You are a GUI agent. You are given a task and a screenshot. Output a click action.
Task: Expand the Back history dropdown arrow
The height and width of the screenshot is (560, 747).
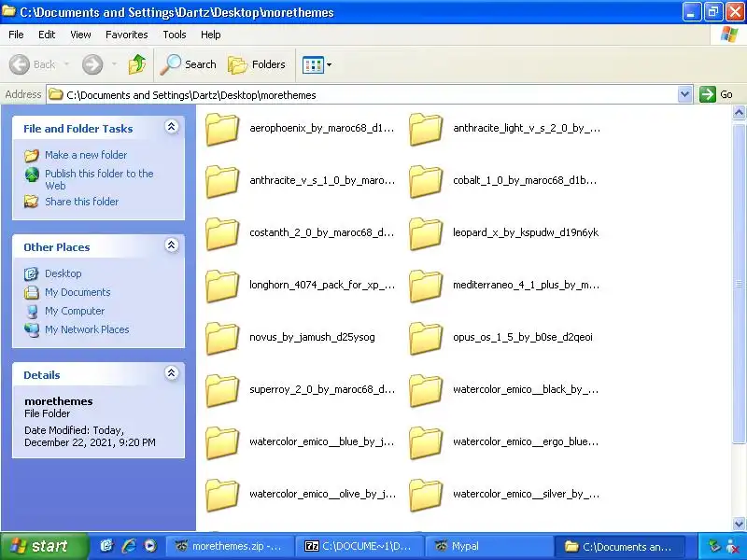tap(66, 64)
